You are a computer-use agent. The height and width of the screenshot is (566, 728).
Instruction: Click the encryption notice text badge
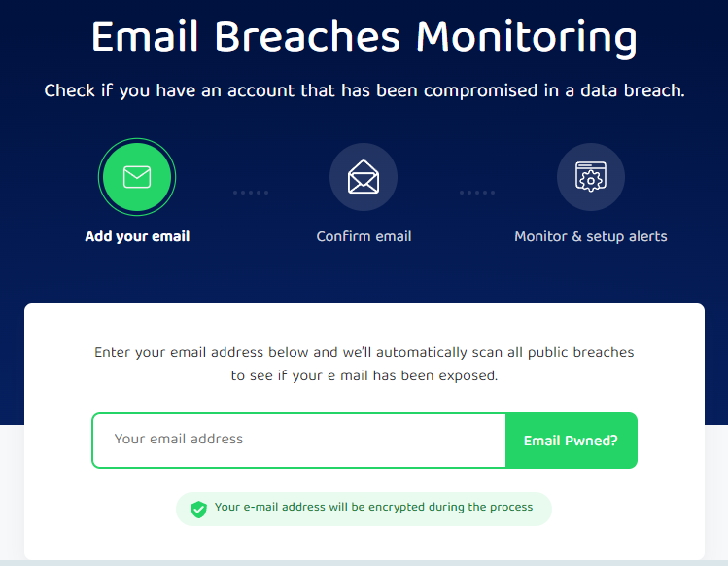click(373, 508)
